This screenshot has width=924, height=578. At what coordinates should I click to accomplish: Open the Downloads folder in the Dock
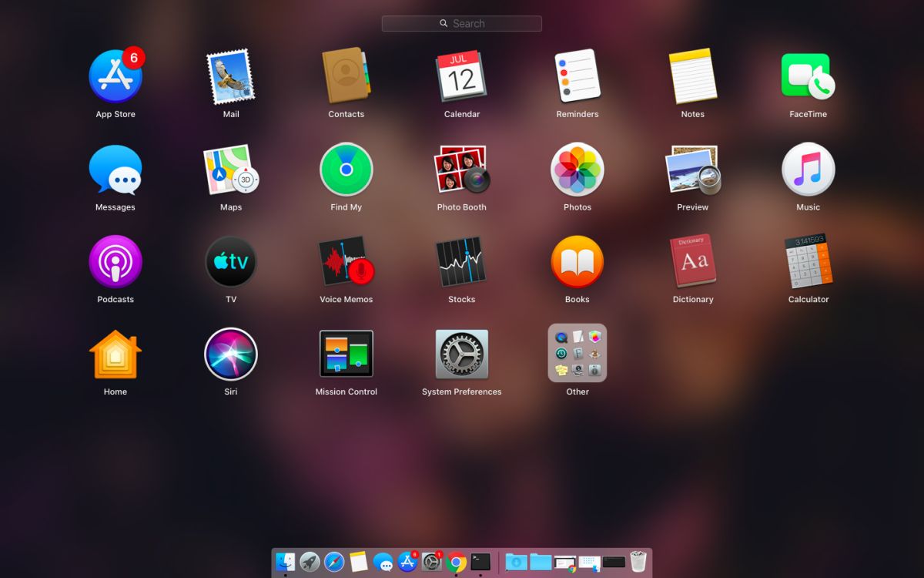[x=517, y=562]
